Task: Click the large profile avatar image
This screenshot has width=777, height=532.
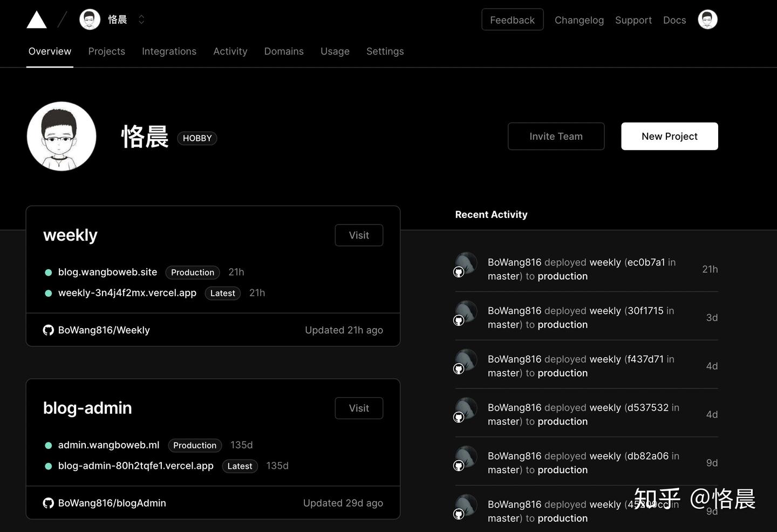Action: click(62, 136)
